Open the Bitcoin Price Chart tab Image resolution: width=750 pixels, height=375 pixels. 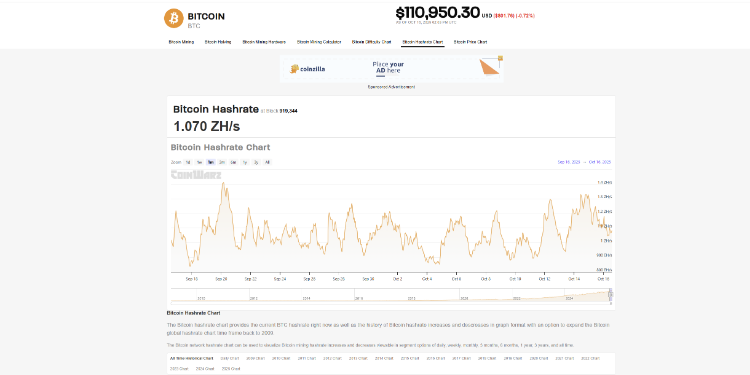pyautogui.click(x=471, y=42)
